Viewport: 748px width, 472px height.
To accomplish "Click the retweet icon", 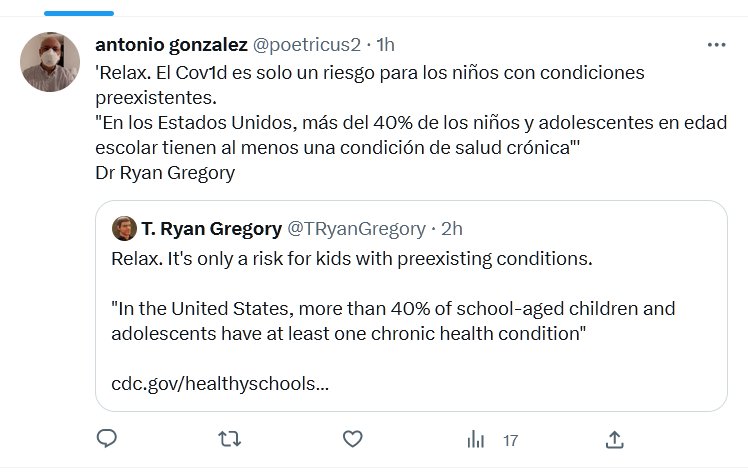I will 229,439.
